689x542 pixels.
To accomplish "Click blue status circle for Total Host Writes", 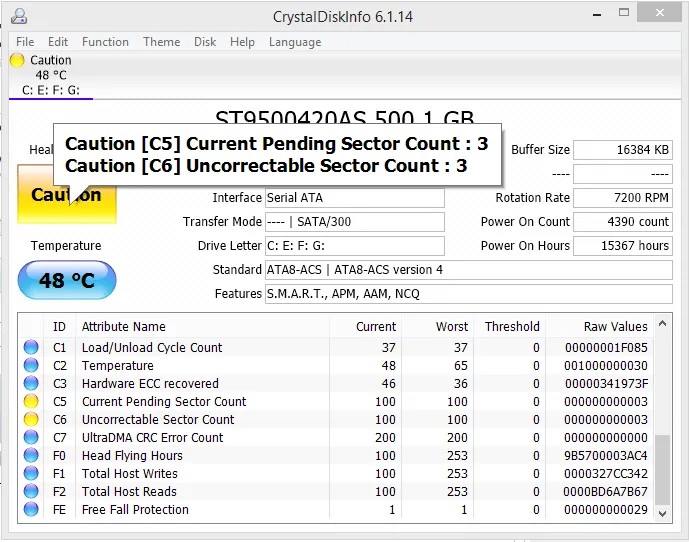I will click(31, 473).
